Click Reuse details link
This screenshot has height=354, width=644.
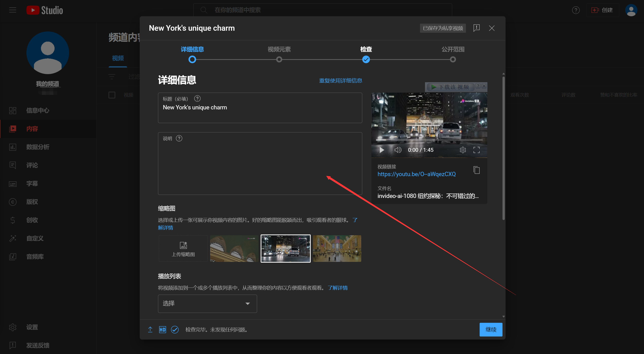coord(341,80)
